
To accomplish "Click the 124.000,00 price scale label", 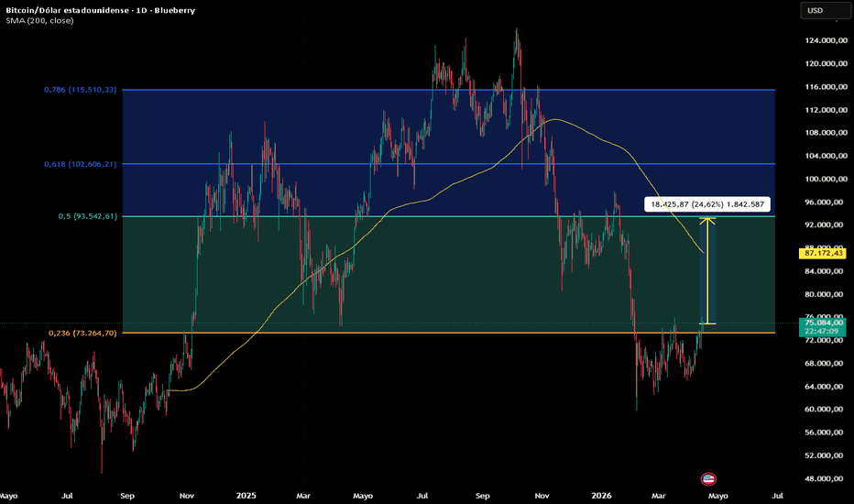I will tap(826, 40).
